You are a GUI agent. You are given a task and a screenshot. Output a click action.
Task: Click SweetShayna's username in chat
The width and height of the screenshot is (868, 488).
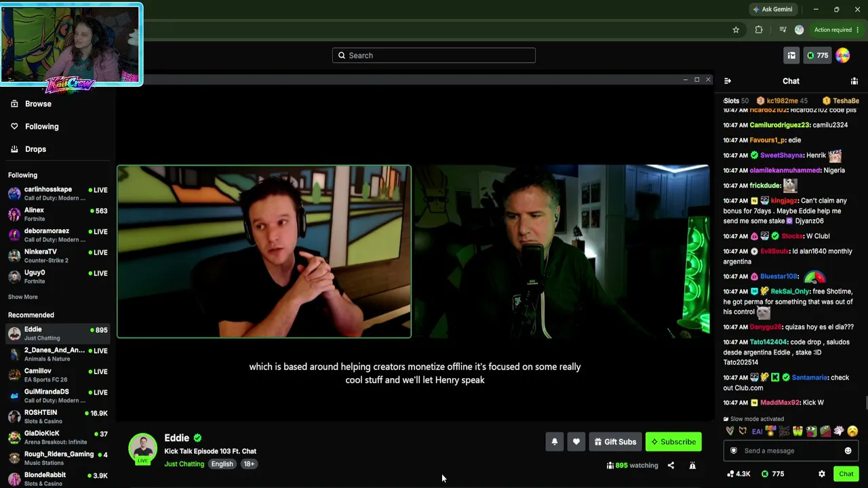point(781,155)
